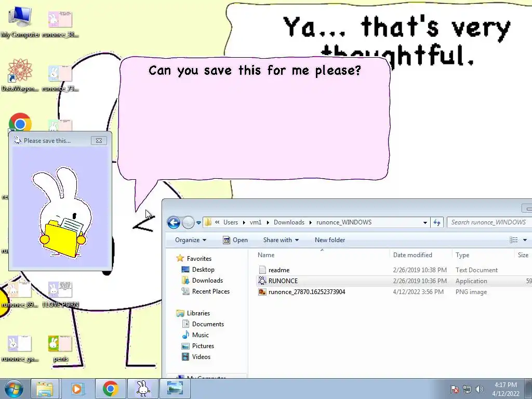The height and width of the screenshot is (399, 532).
Task: Open the network tray icon
Action: (x=467, y=389)
